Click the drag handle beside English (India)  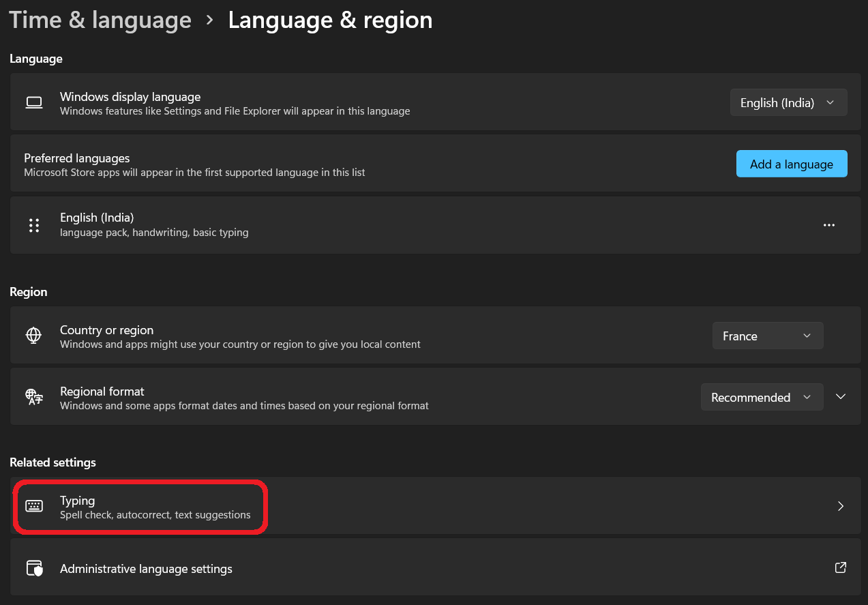tap(34, 224)
